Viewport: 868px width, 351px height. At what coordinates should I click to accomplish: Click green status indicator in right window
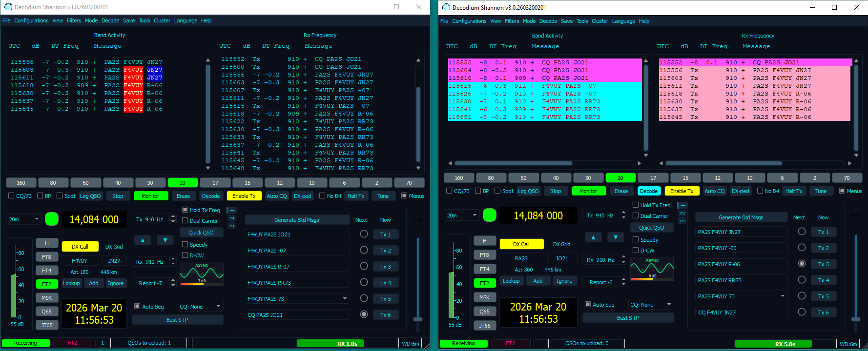pos(489,215)
